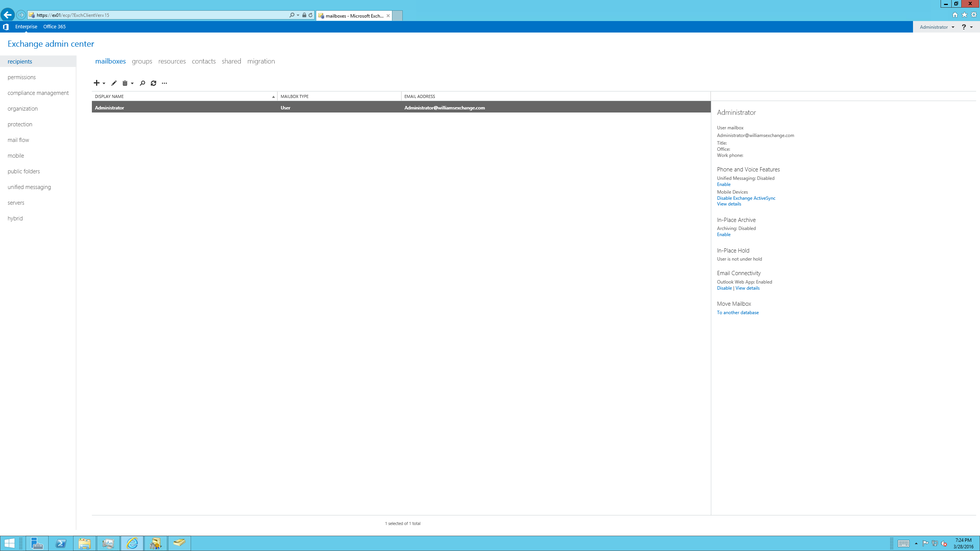Open the groups tab

tap(142, 60)
